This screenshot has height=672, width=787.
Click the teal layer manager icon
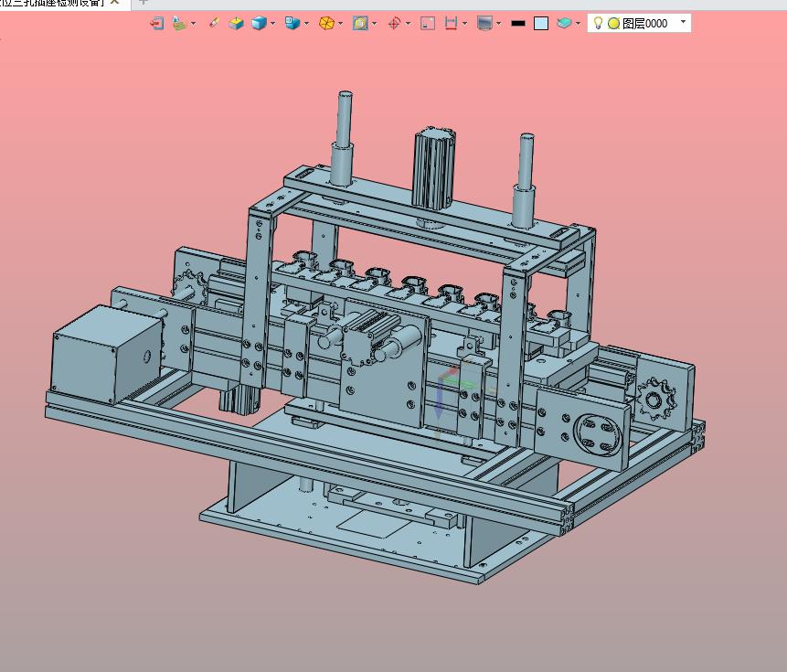(564, 23)
